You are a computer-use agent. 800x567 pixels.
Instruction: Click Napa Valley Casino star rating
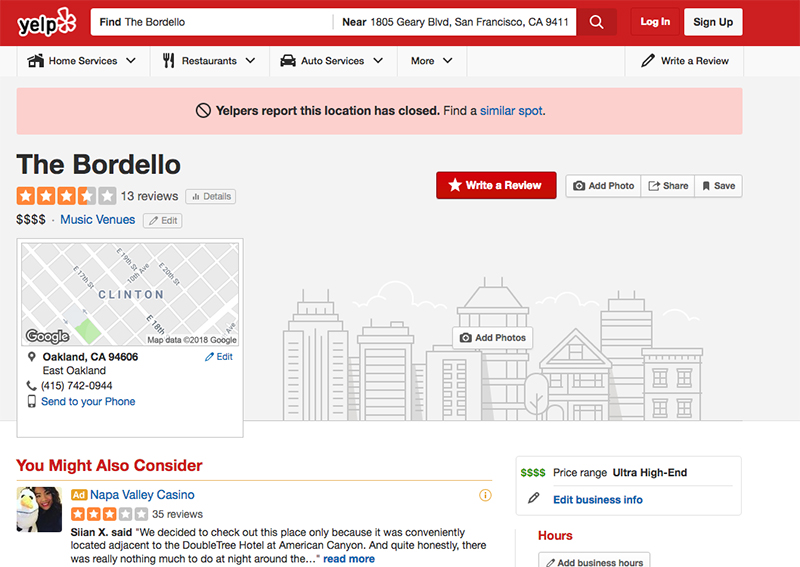pos(109,514)
